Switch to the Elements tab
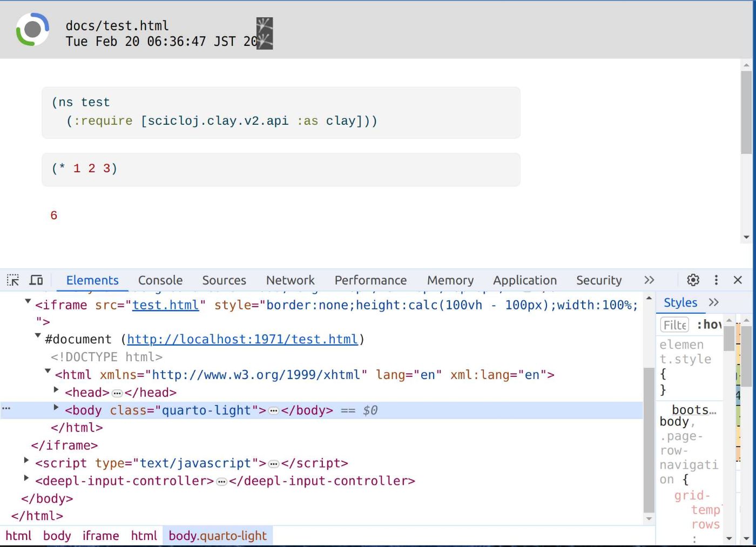 [x=92, y=280]
